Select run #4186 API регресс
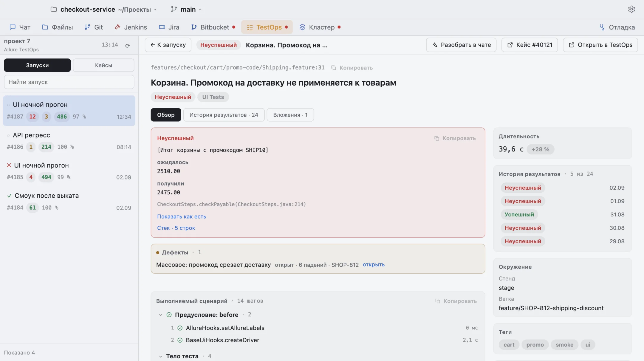 tap(69, 141)
